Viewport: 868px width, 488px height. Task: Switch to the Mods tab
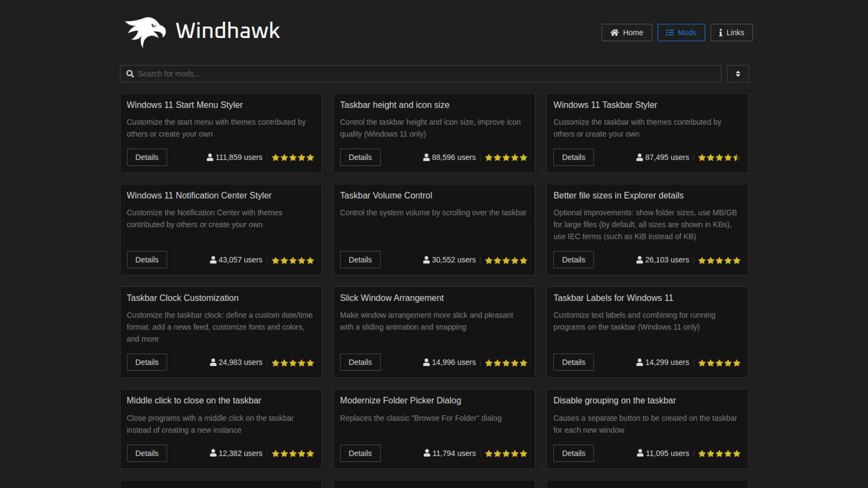[x=681, y=32]
